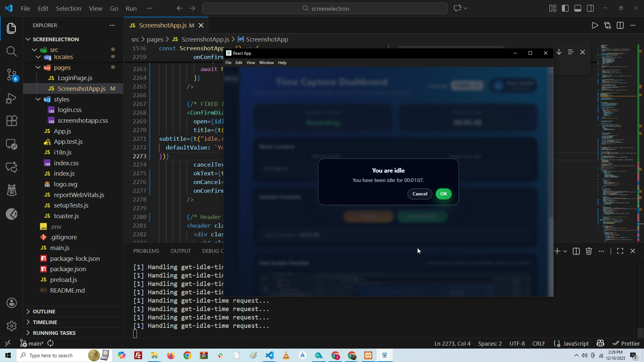Expand the OUTLINE section

(x=44, y=311)
